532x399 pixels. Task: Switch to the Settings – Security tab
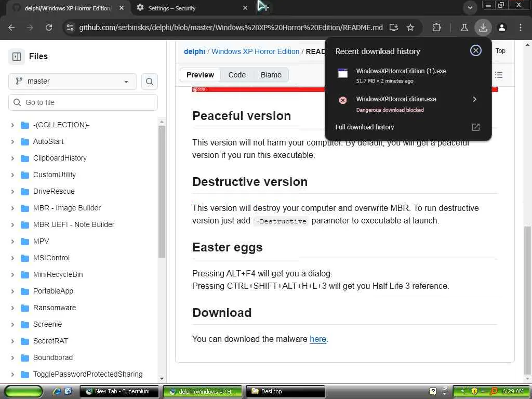click(192, 8)
